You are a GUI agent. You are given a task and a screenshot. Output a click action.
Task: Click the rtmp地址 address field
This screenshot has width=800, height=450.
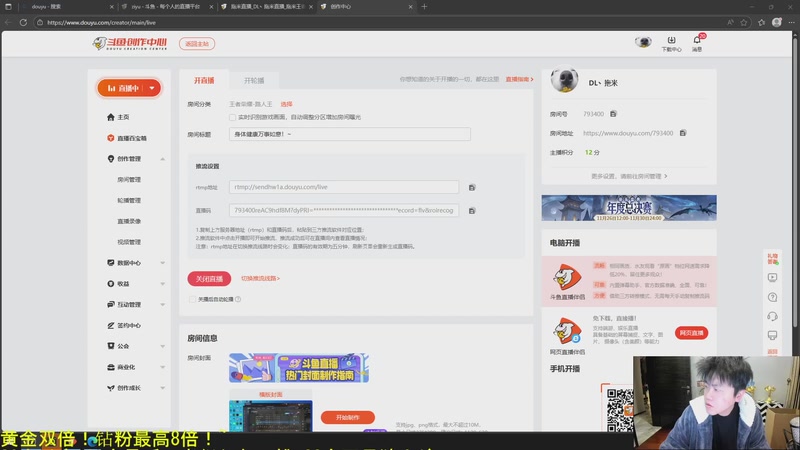(x=344, y=187)
